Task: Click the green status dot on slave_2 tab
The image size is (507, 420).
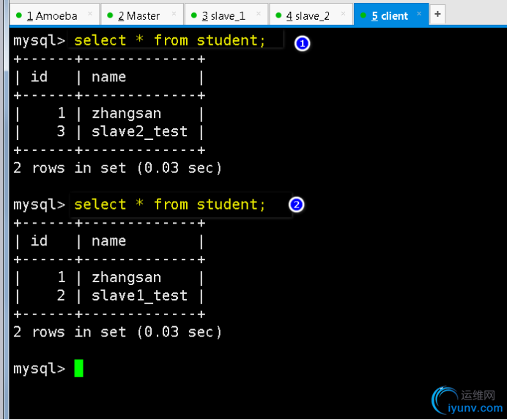Action: (278, 15)
